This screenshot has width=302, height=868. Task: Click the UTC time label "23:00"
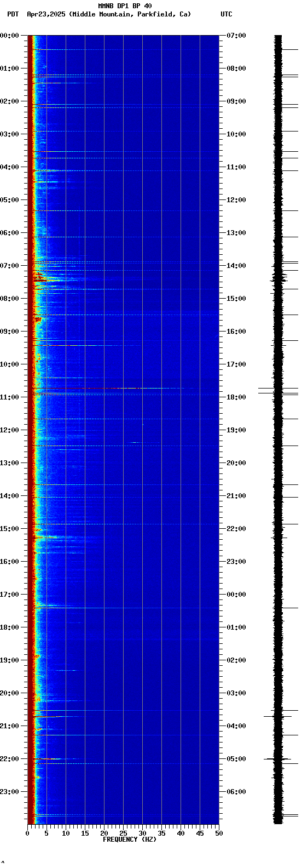point(236,562)
